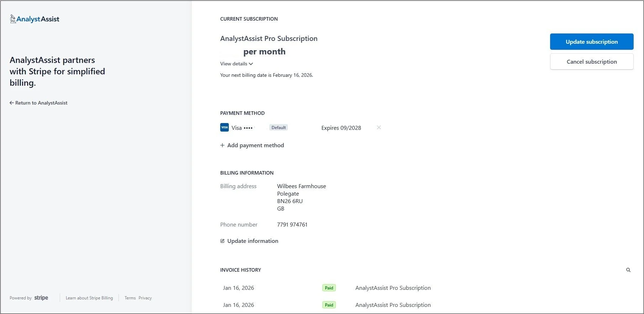Click the Visa card icon
Screen dimensions: 644x314
coord(225,127)
